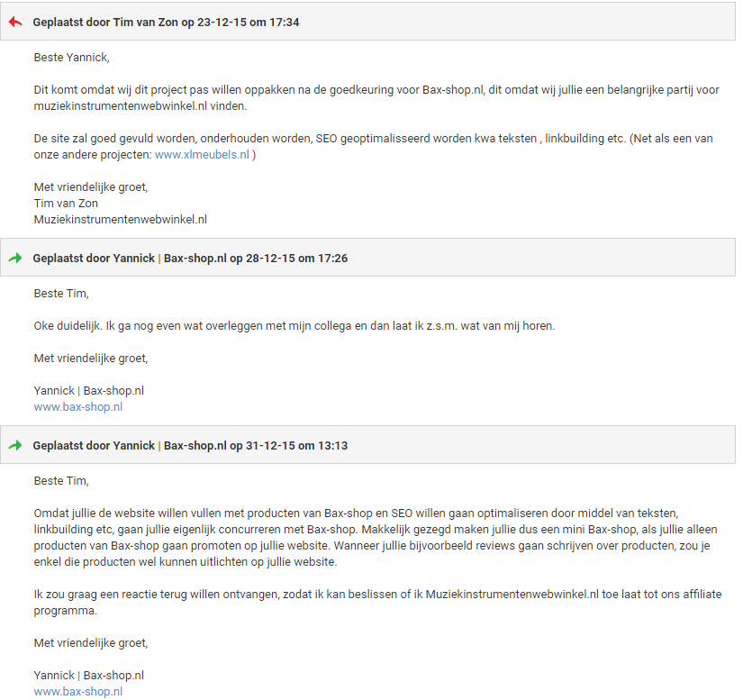Click 'Yannick | Bax-shop.nl' signature in 28-12 message

point(88,390)
